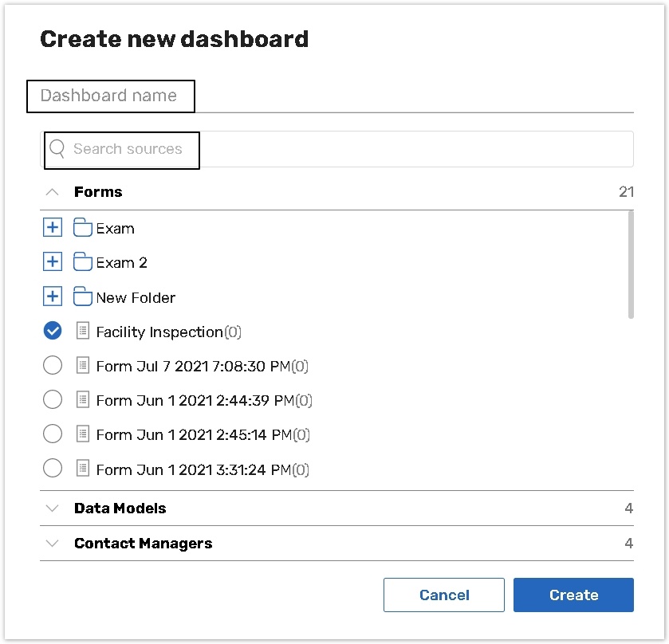Click the Exam 2 folder icon
This screenshot has height=644, width=669.
82,262
